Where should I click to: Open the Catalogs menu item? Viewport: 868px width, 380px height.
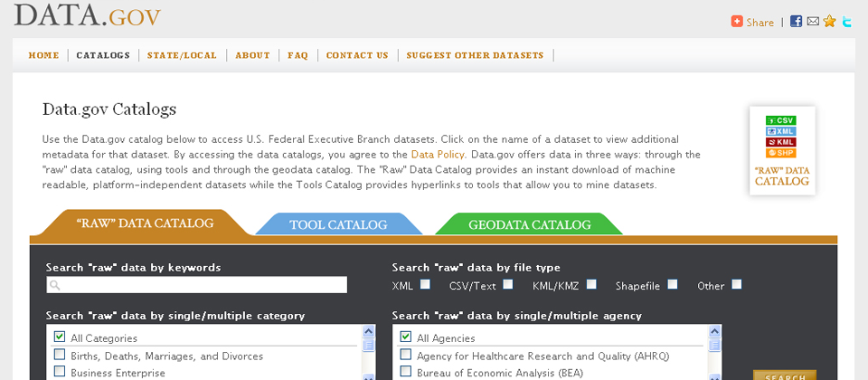tap(103, 55)
